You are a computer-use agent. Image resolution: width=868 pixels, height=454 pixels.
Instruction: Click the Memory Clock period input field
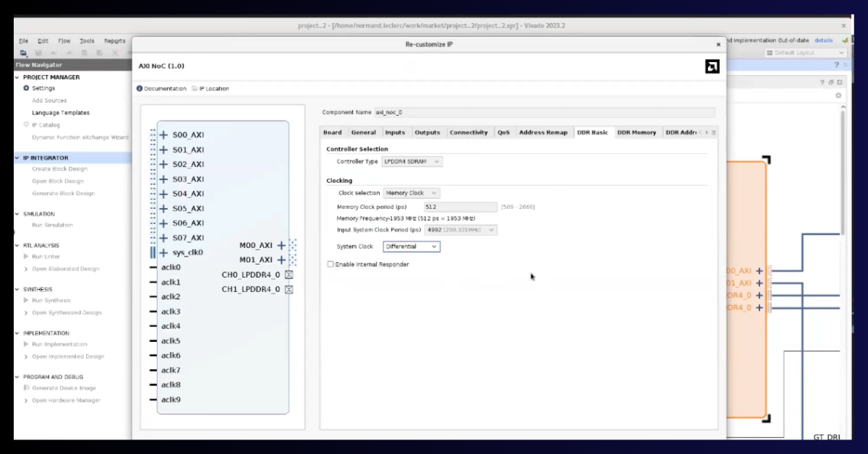point(459,207)
